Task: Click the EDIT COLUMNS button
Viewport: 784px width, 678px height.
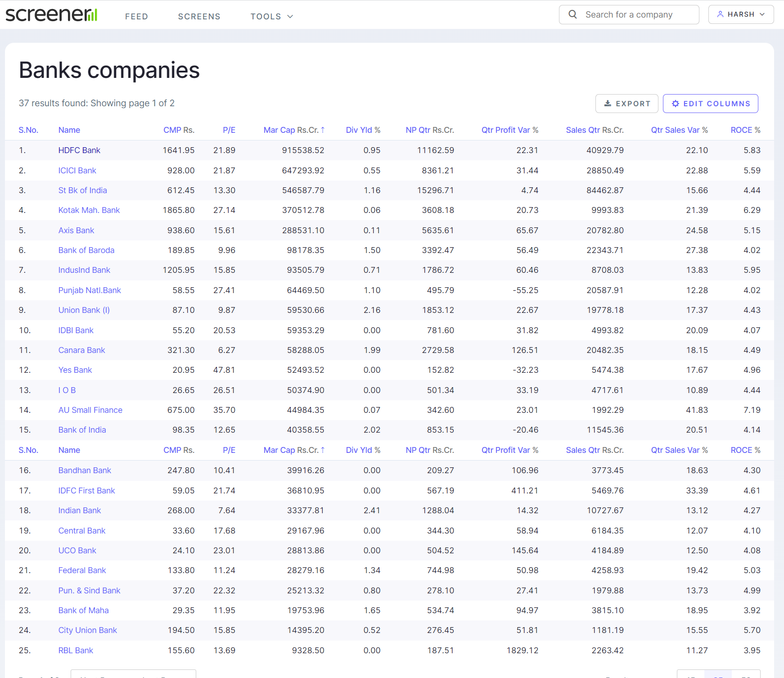Action: click(710, 104)
